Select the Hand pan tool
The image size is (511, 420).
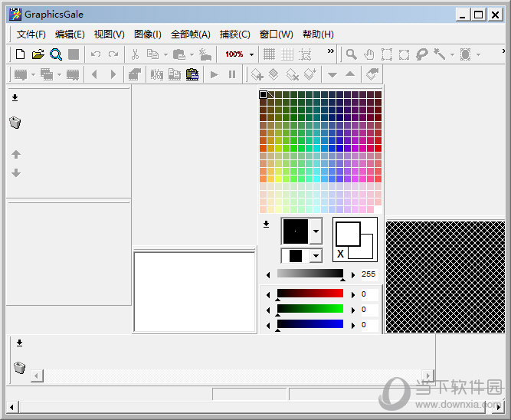click(x=369, y=54)
